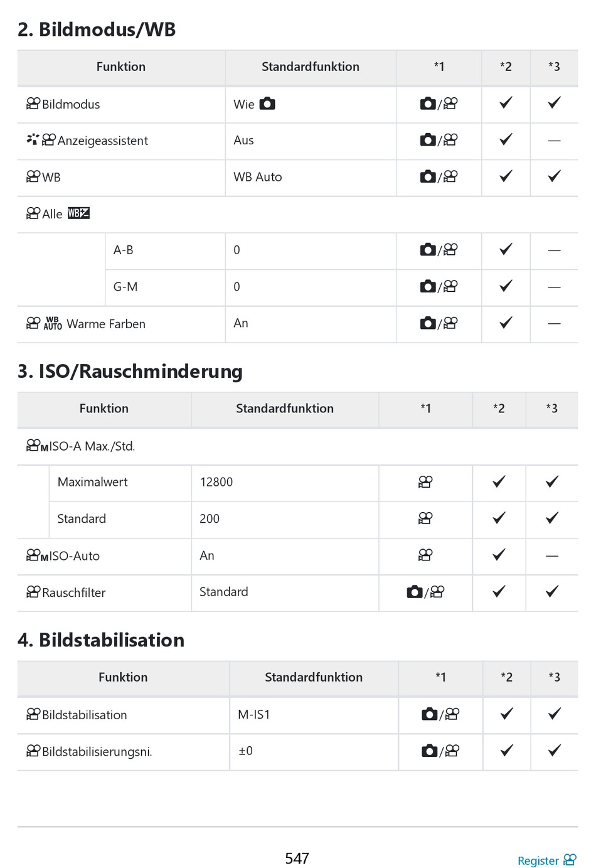Screen dimensions: 596x868
Task: Click the movie icon beside Rauschfilter
Action: click(33, 592)
